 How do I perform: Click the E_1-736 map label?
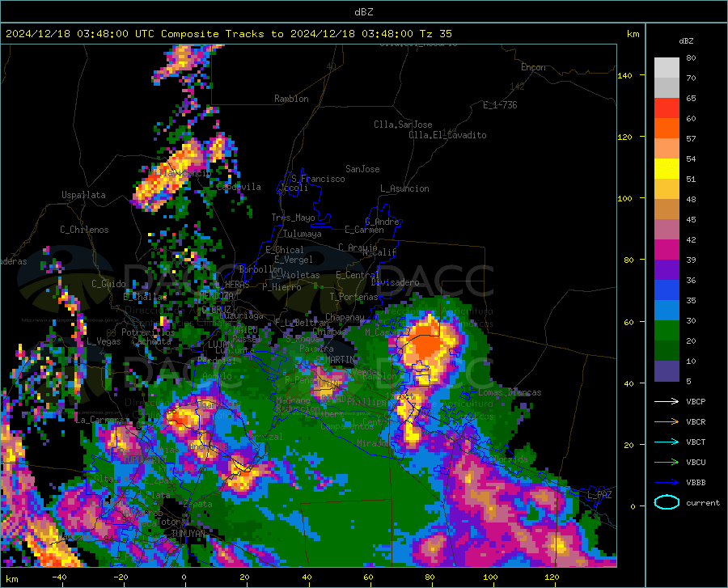(x=500, y=105)
